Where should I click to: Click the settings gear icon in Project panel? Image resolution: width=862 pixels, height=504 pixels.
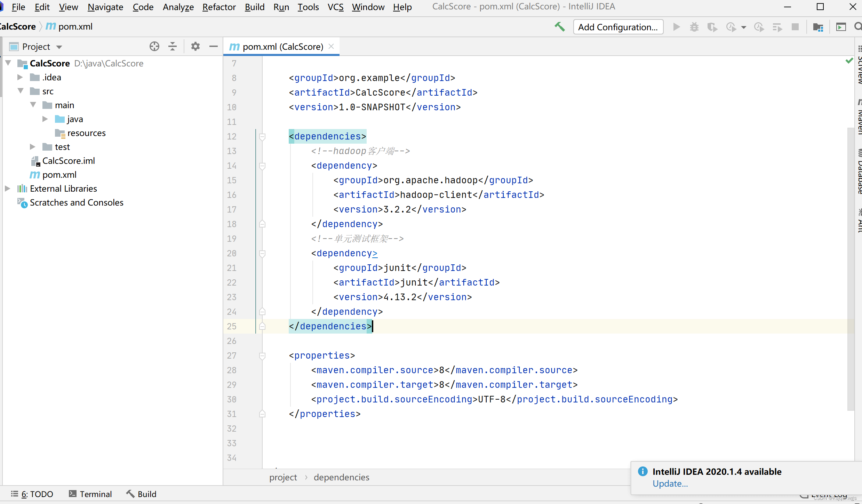tap(194, 47)
